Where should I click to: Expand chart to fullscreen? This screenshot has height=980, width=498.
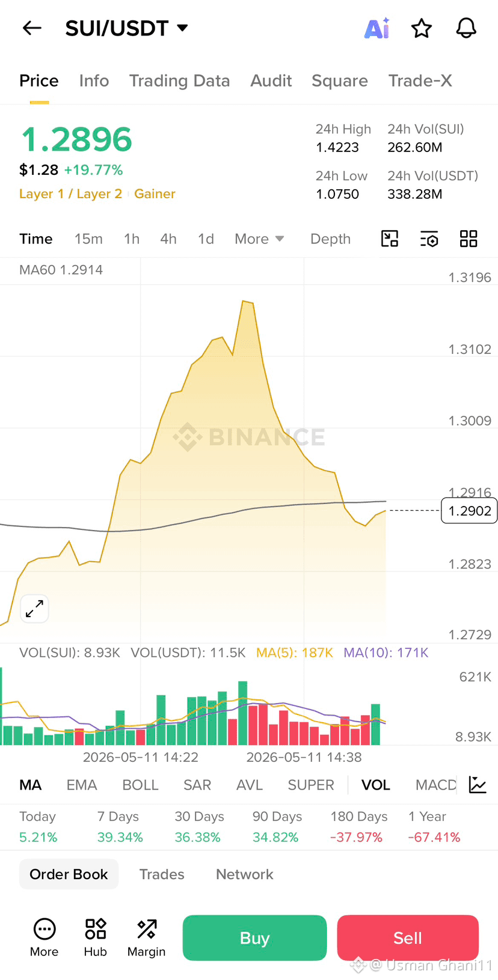click(x=34, y=609)
